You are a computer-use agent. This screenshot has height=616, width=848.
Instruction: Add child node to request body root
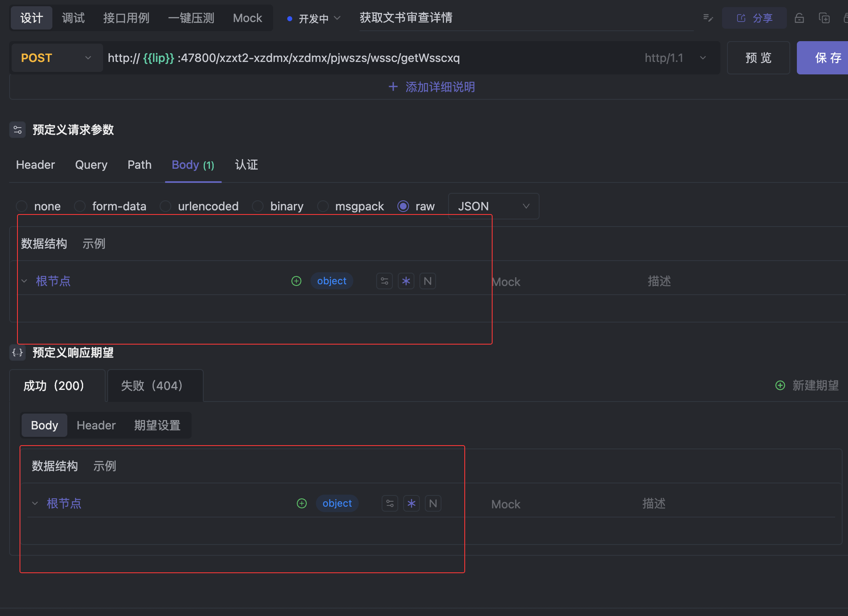(x=296, y=281)
